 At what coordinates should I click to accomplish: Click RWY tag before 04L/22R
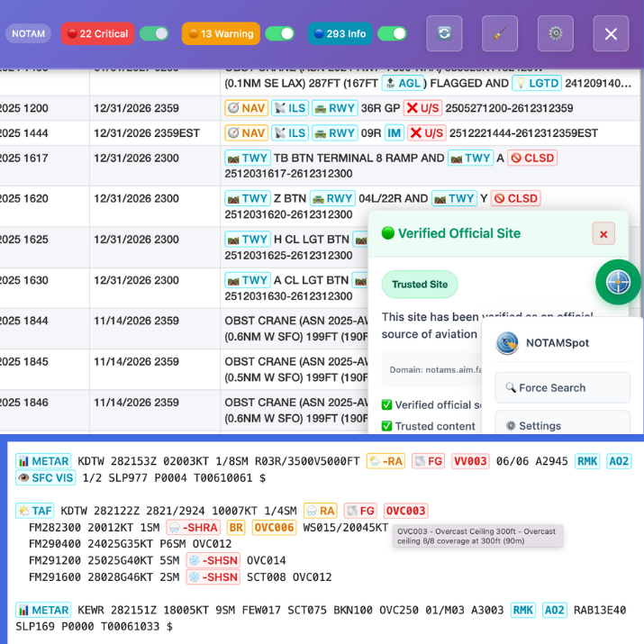(332, 199)
